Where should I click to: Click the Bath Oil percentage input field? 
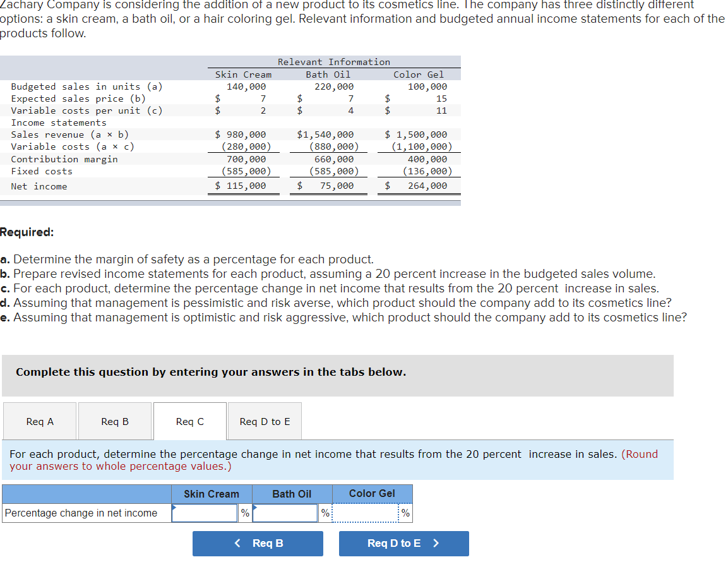pos(285,512)
